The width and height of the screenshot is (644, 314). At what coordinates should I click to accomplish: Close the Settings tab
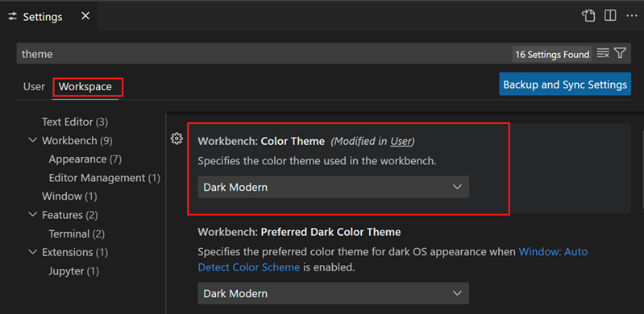coord(85,16)
